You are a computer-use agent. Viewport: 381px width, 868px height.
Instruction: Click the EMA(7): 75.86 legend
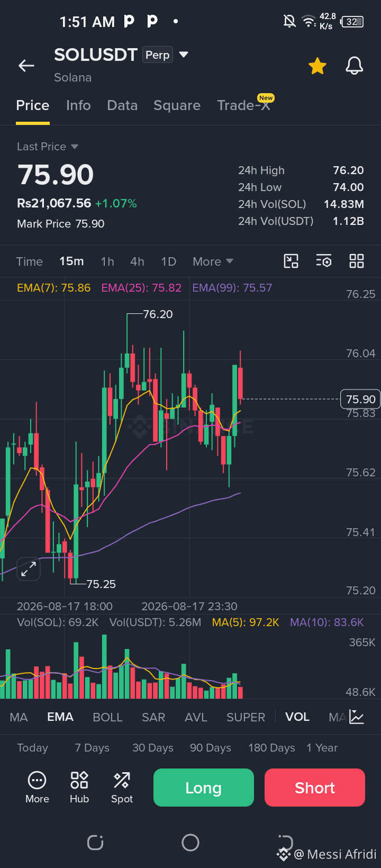coord(53,288)
